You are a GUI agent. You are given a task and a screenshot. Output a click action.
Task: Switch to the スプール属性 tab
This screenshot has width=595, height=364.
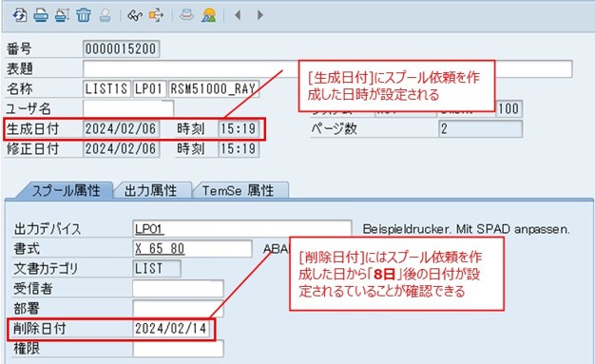(x=66, y=190)
